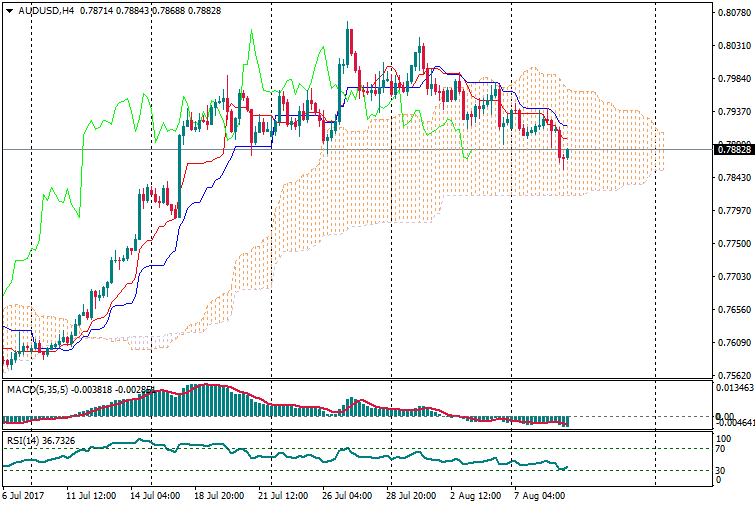Select the 6 Jul 2017 date label
Screen dimensions: 755x507
click(x=25, y=495)
